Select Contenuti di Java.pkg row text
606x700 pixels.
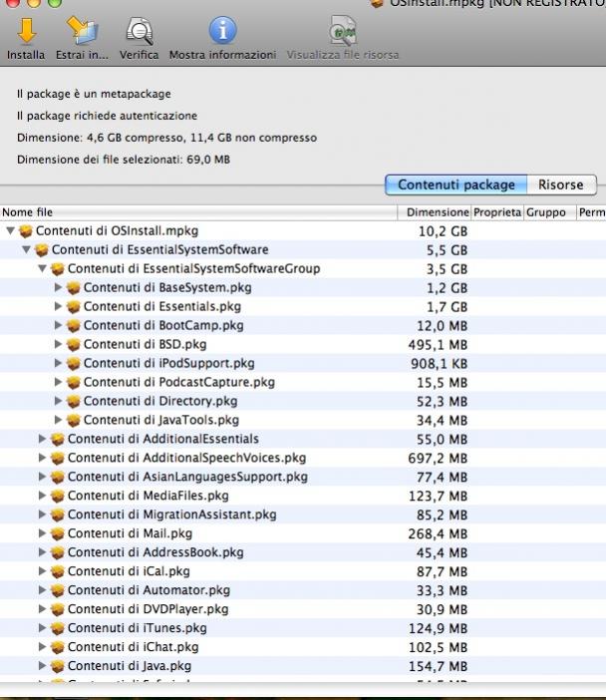point(130,666)
